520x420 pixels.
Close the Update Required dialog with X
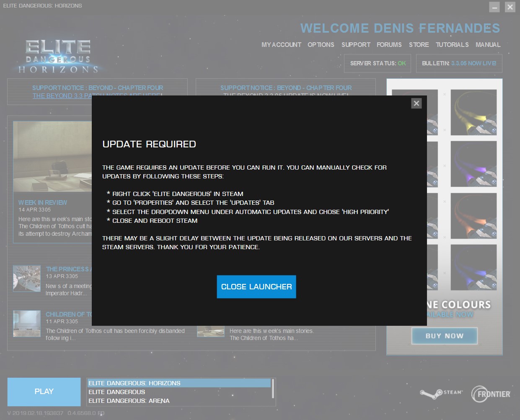(x=416, y=103)
